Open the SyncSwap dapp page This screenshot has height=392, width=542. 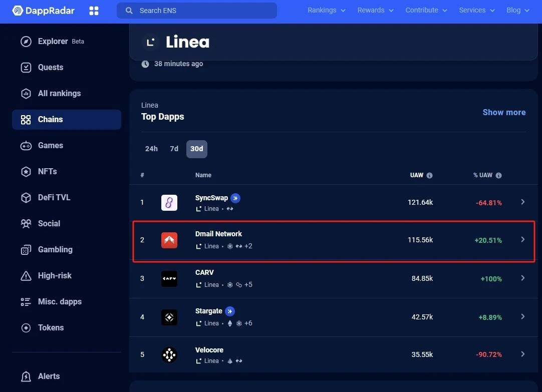pyautogui.click(x=211, y=197)
